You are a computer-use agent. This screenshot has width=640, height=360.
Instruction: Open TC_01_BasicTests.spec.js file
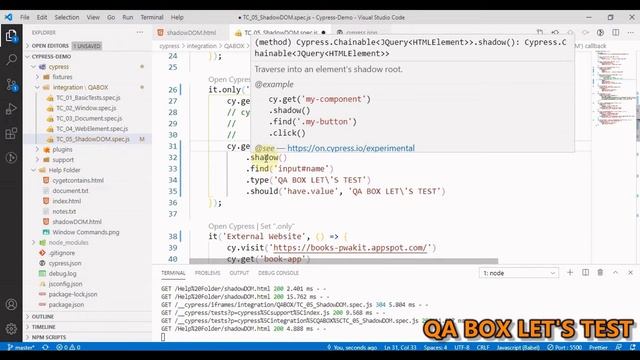point(88,98)
